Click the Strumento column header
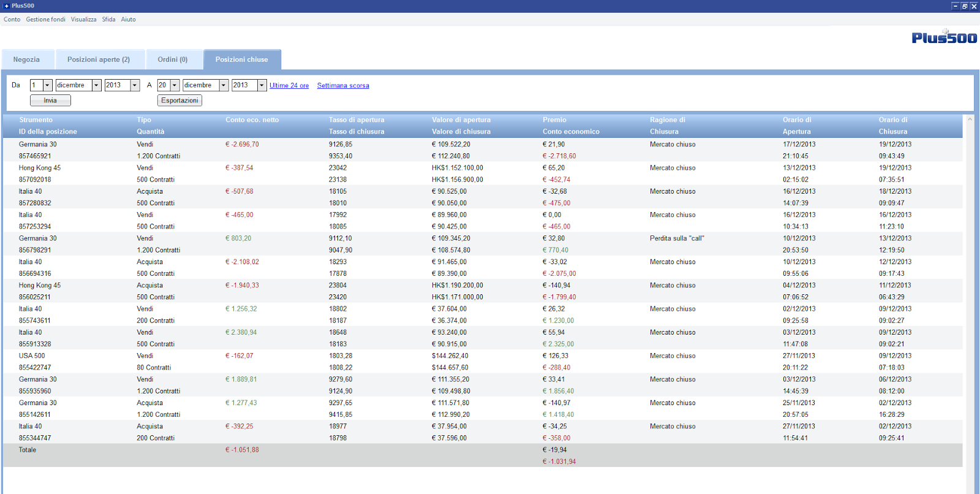980x494 pixels. [36, 120]
